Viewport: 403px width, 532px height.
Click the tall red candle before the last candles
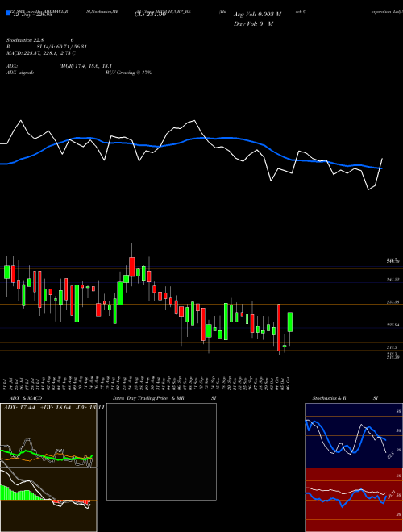pos(279,327)
